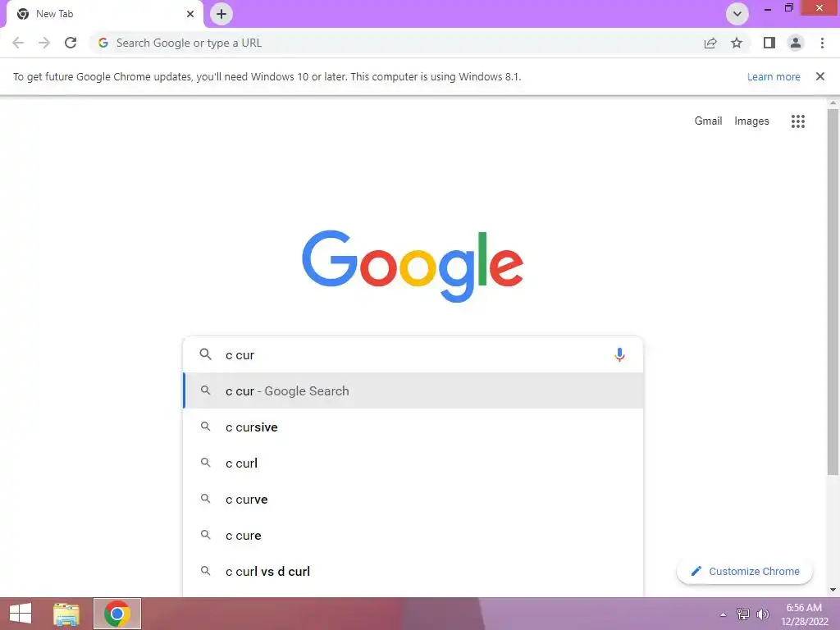840x630 pixels.
Task: Click the share page icon
Action: coord(710,43)
